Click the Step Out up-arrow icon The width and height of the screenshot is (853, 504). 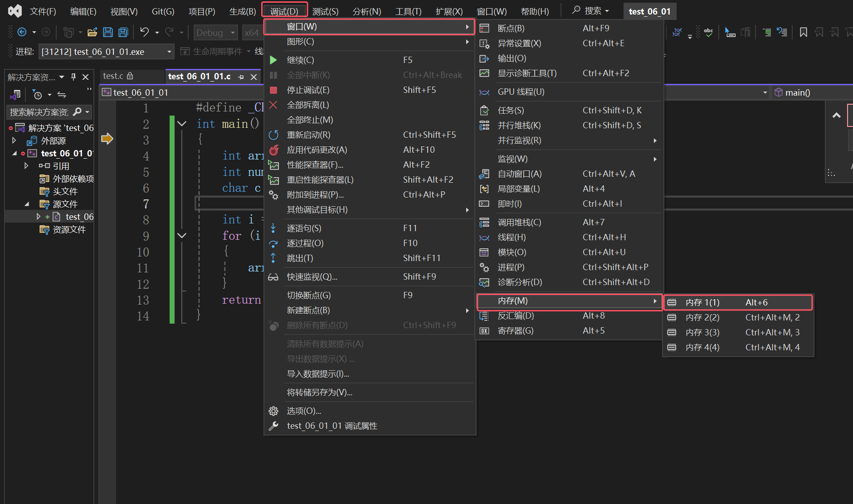click(x=273, y=258)
